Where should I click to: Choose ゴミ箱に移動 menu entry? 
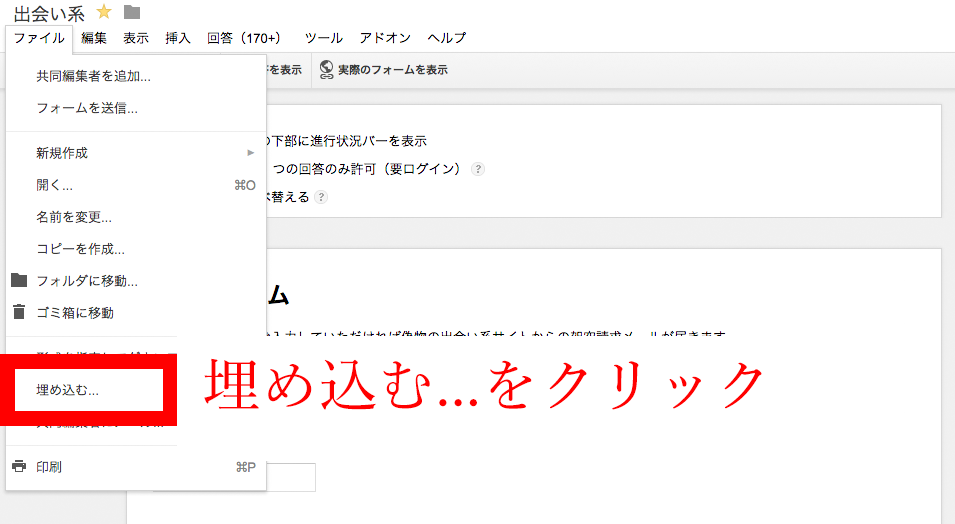coord(136,313)
